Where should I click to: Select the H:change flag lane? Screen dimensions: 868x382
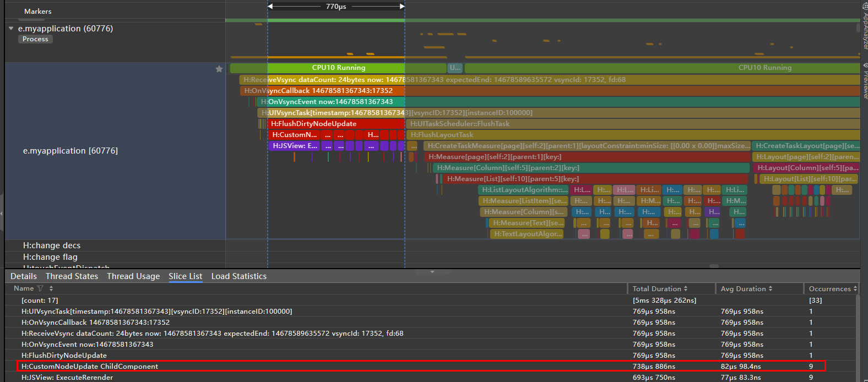[50, 257]
